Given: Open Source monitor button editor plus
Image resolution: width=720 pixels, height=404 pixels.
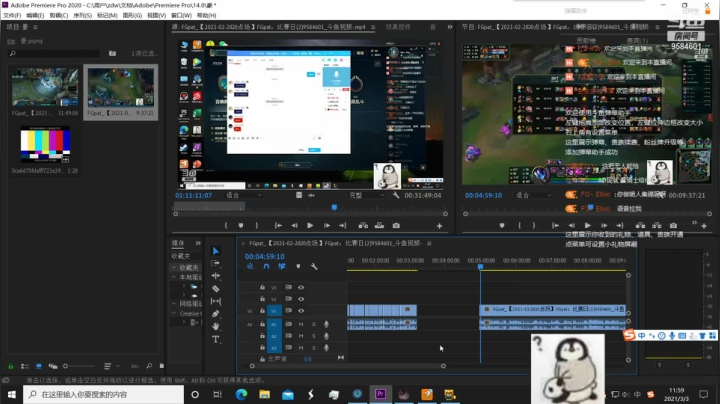Looking at the screenshot, I should pos(439,226).
